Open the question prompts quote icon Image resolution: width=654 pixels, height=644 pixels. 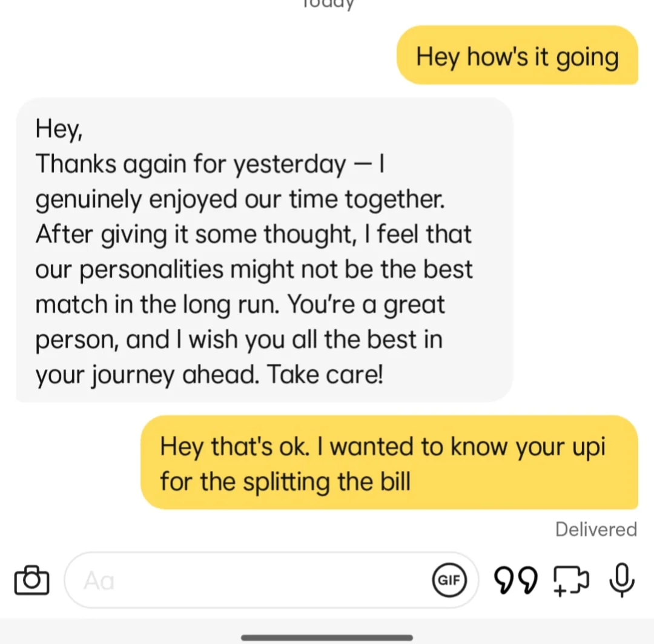515,580
